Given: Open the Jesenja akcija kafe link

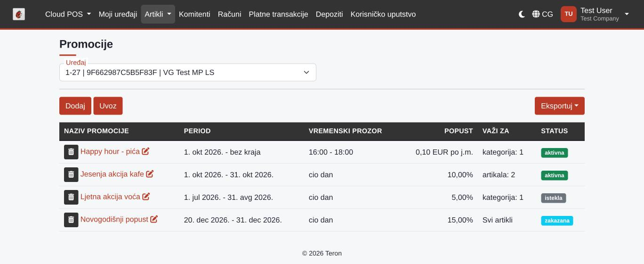Looking at the screenshot, I should pos(112,174).
